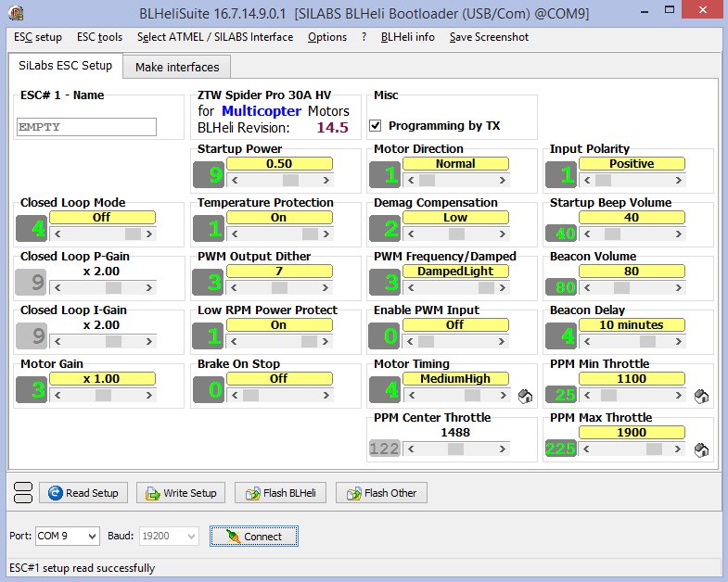The image size is (728, 582).
Task: Click the Closed Loop P-Gain slider thumb
Action: 113,287
